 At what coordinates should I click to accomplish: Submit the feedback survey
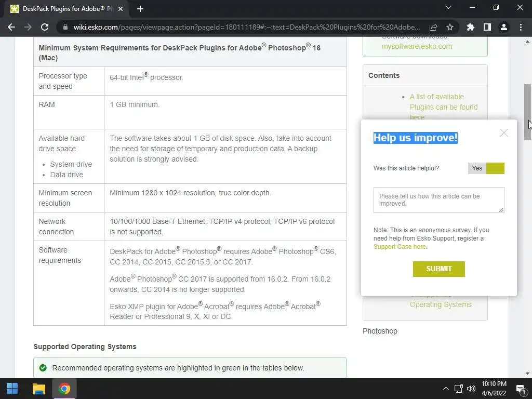[438, 269]
